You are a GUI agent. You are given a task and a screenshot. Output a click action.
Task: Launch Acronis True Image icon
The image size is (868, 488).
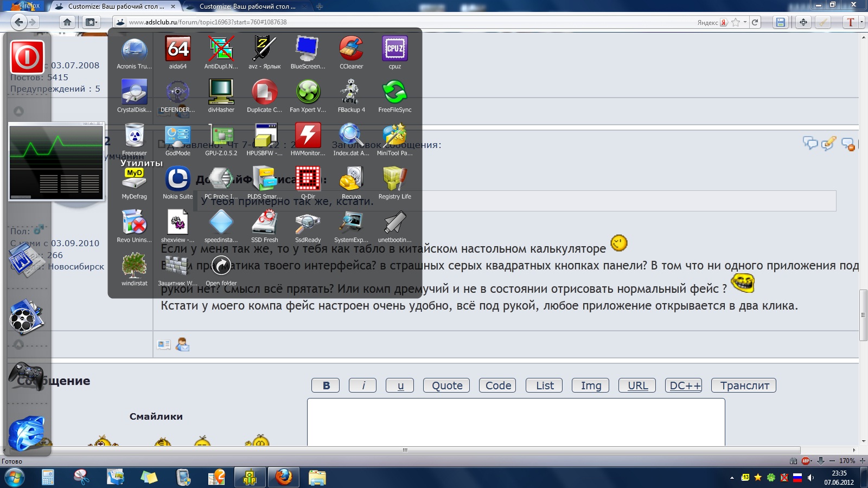[135, 49]
